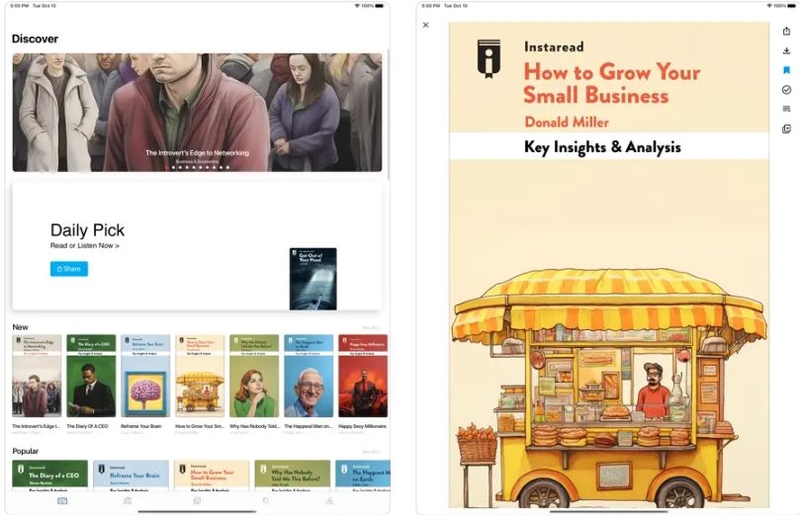Open The Happiest Man on Earth in New row
The height and width of the screenshot is (515, 800).
pos(309,376)
